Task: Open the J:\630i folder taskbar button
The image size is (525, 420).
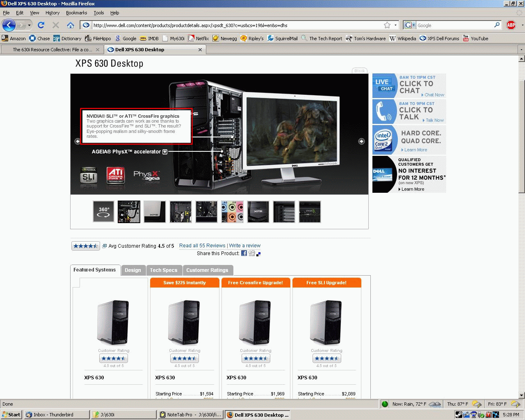Action: (x=124, y=415)
